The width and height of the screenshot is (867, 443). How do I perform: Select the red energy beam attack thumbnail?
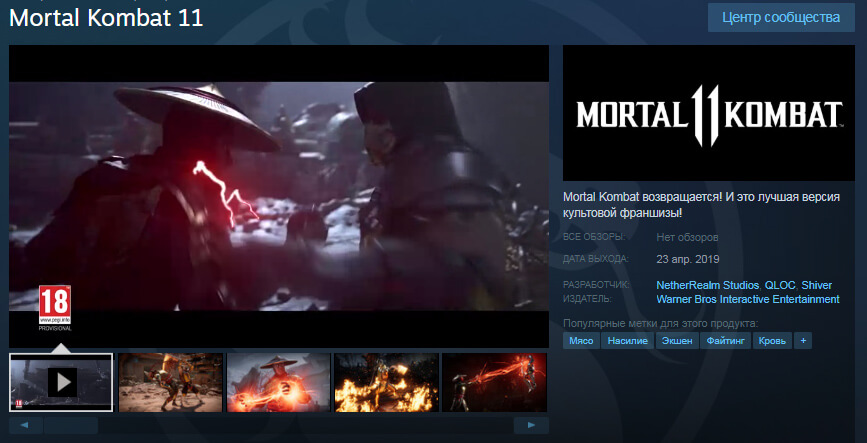pyautogui.click(x=495, y=383)
